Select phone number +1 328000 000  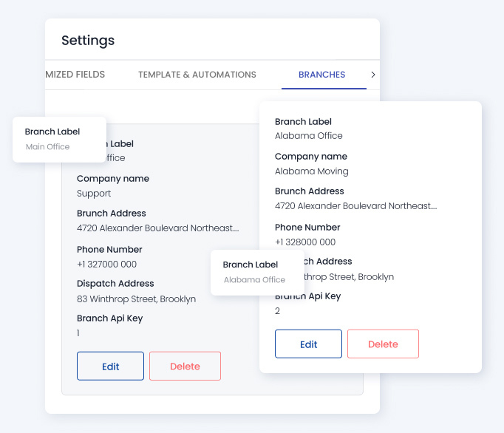tap(304, 242)
